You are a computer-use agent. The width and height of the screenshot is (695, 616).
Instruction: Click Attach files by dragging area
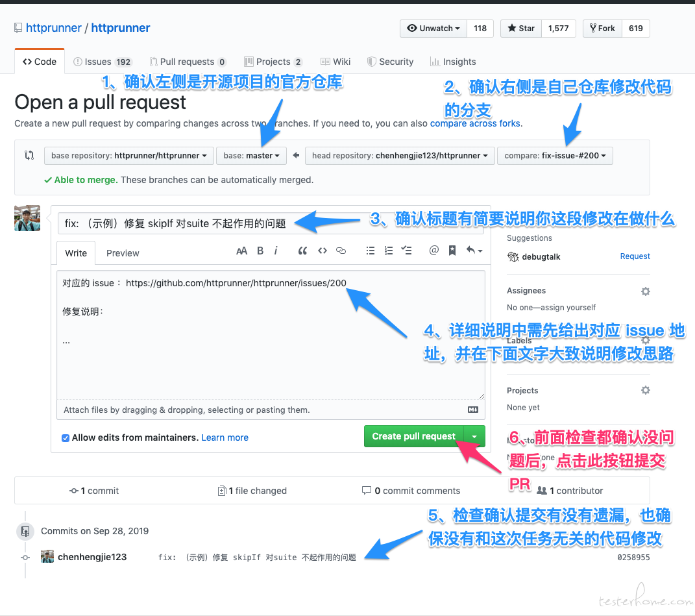tap(271, 410)
